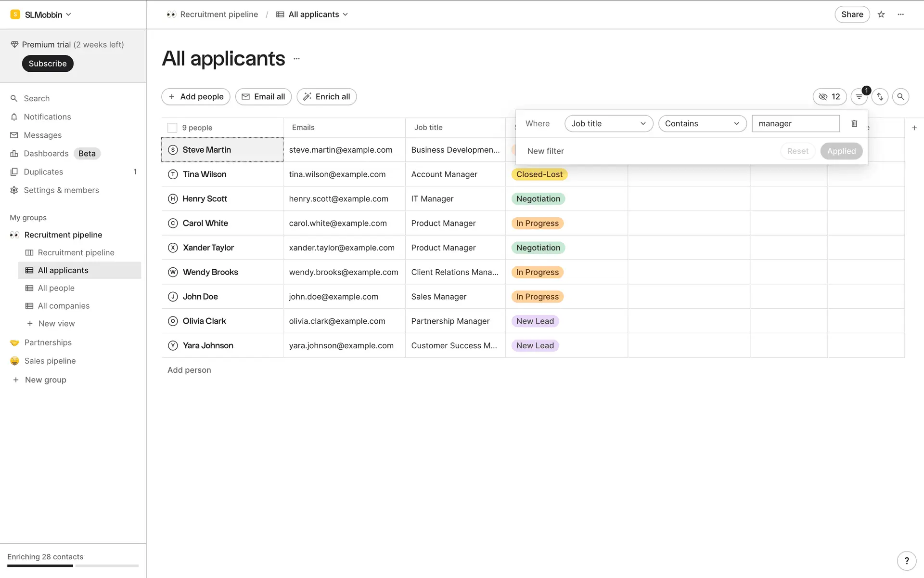This screenshot has height=578, width=924.
Task: Open Notifications in the sidebar
Action: pyautogui.click(x=47, y=117)
